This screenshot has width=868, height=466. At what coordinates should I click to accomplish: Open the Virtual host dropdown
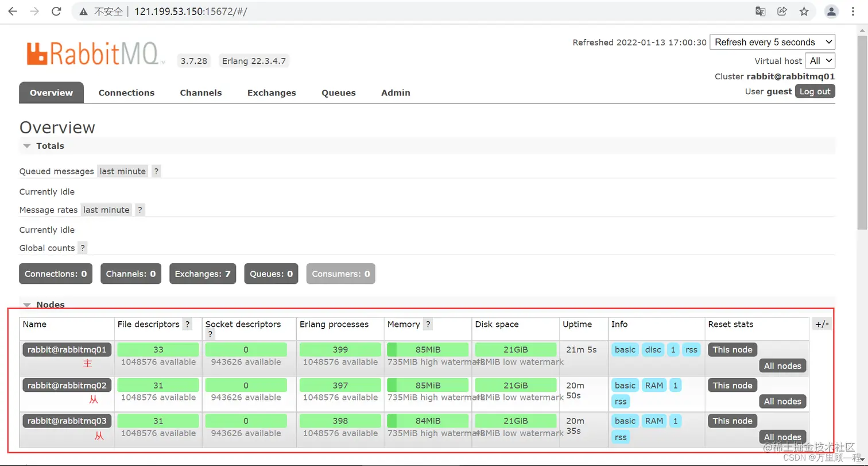820,61
